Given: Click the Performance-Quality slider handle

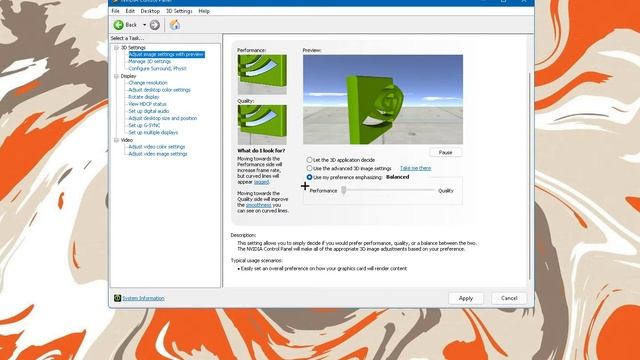Looking at the screenshot, I should (x=344, y=190).
